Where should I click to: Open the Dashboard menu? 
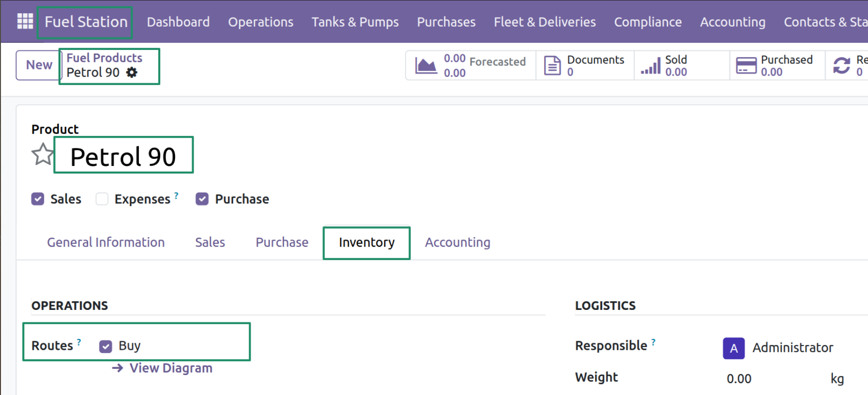tap(178, 22)
